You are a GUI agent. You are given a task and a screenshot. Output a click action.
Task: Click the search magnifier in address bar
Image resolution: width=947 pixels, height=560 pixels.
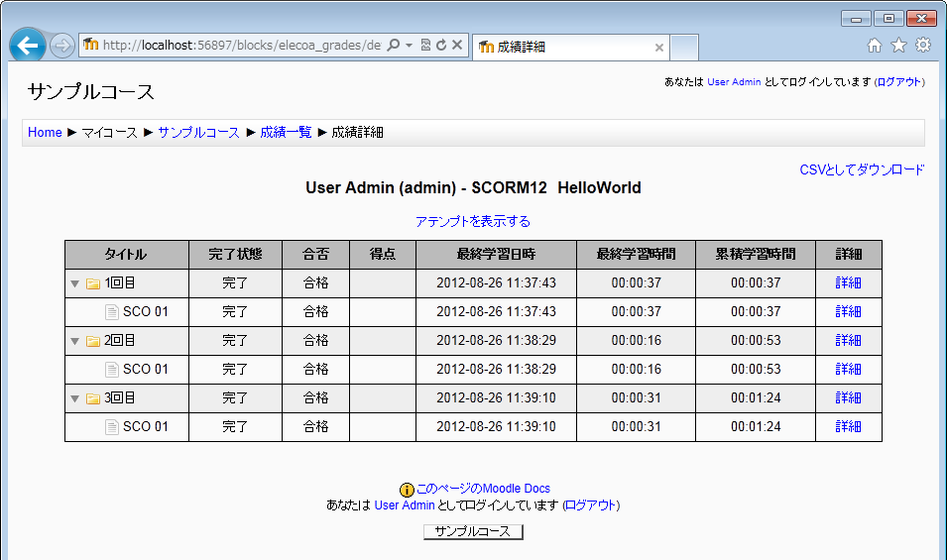click(x=393, y=46)
